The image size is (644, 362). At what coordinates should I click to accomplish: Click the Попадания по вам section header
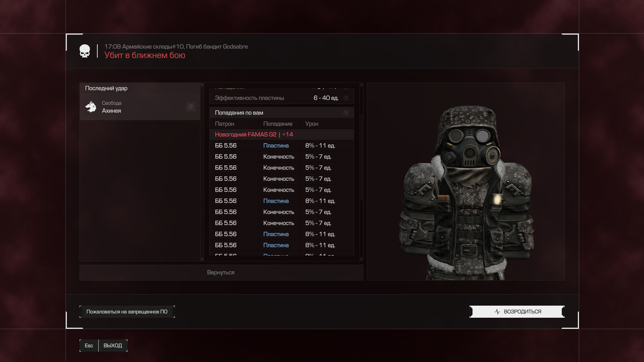[282, 113]
